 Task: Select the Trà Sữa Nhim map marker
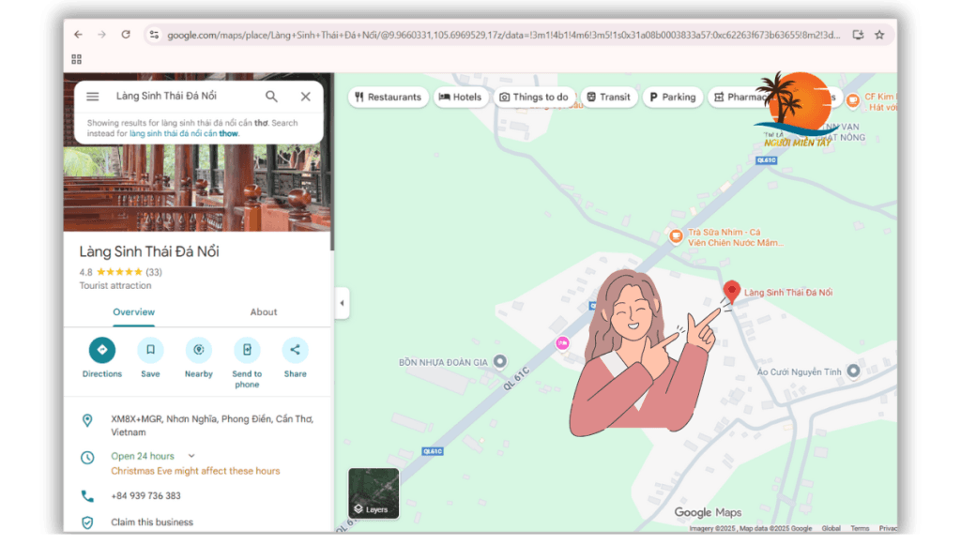click(x=676, y=235)
